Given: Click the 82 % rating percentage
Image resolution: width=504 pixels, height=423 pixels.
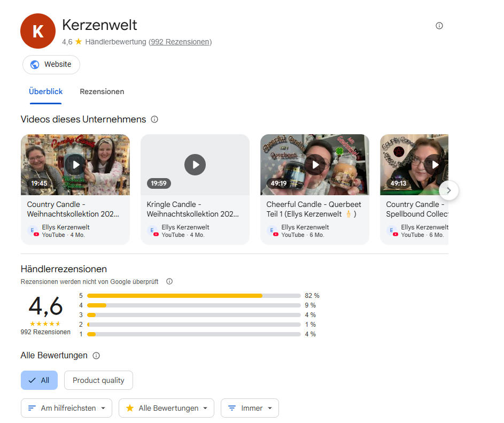Looking at the screenshot, I should [312, 296].
